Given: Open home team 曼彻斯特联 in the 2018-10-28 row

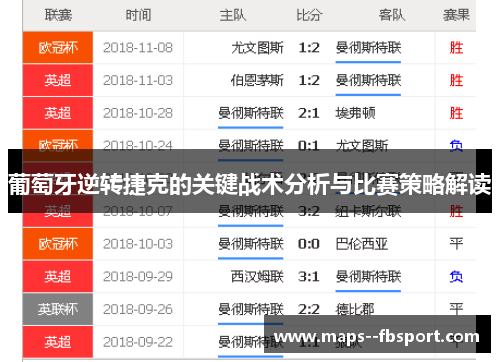Looking at the screenshot, I should pyautogui.click(x=251, y=113).
